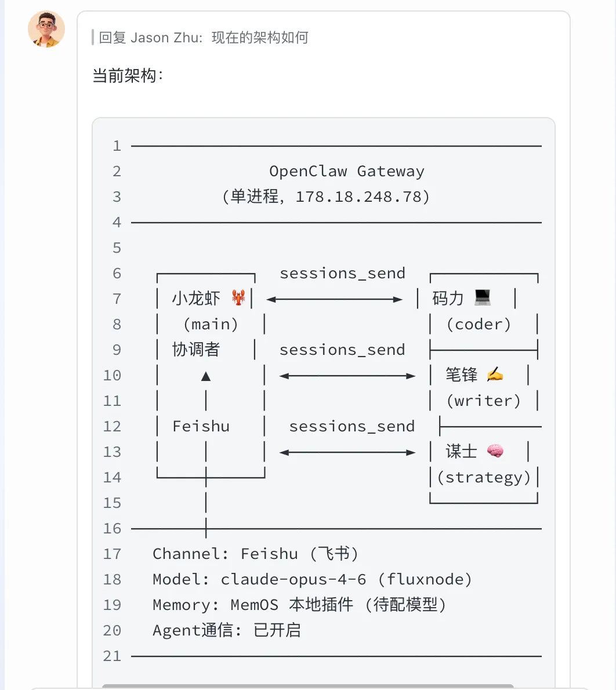Open the quoted reply to Jason Zhu

(203, 38)
